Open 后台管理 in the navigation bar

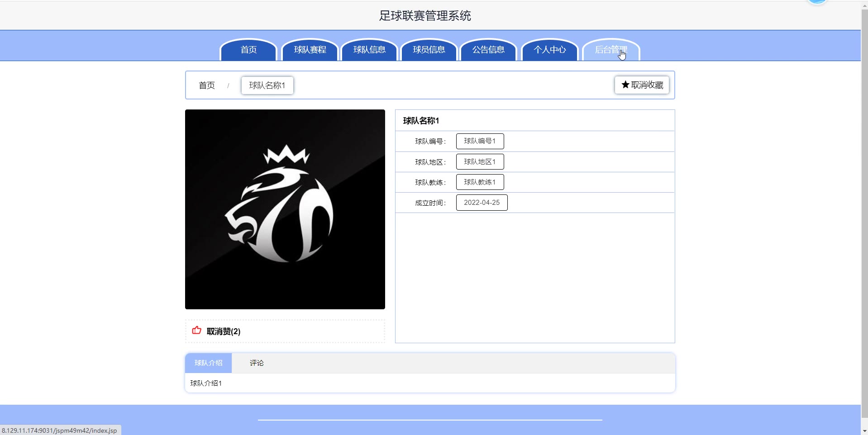click(611, 50)
